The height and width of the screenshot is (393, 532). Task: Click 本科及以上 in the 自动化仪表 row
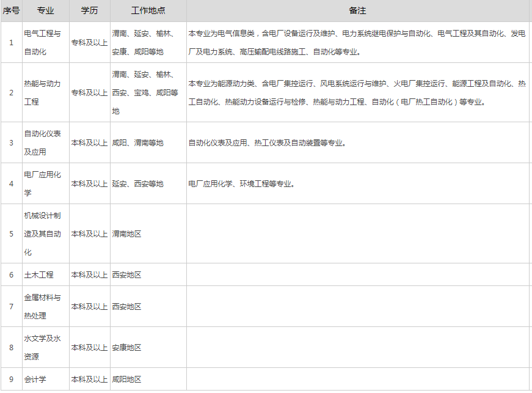click(90, 143)
